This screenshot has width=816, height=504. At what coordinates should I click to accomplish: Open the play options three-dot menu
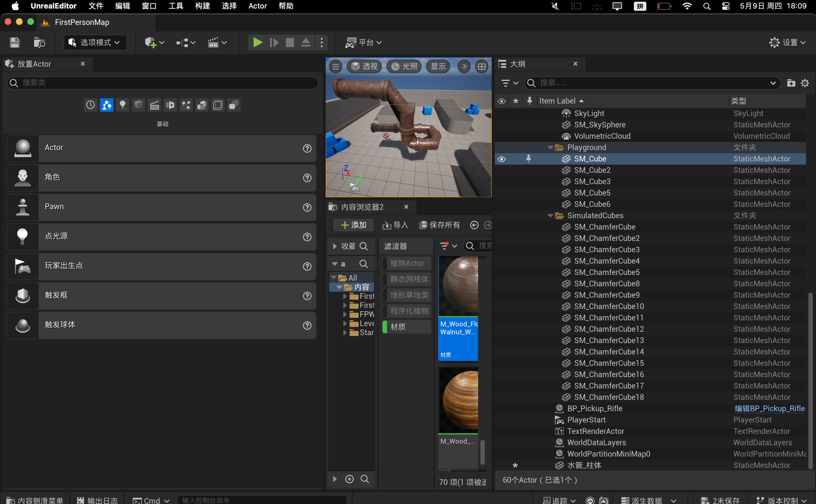(321, 42)
